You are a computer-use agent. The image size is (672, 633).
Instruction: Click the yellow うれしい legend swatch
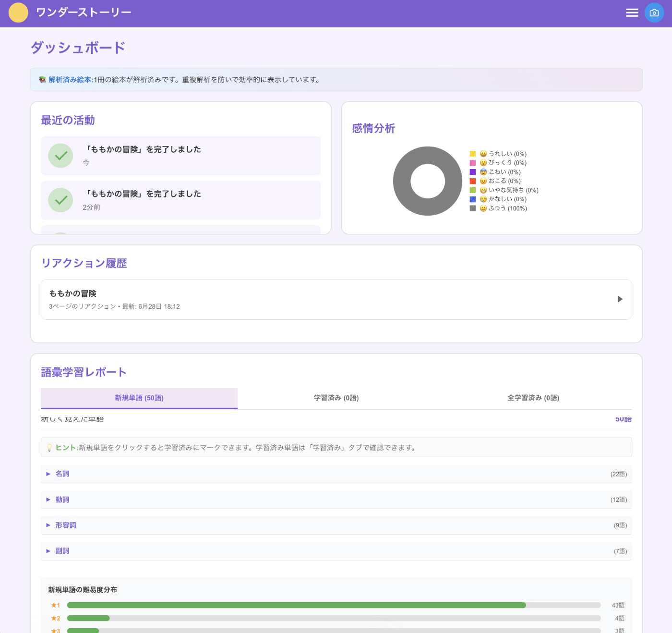click(473, 154)
